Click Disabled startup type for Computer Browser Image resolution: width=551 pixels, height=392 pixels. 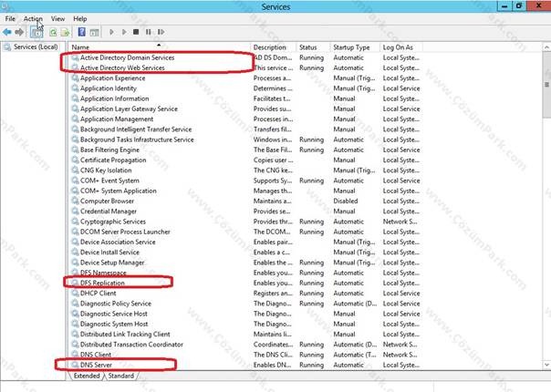(x=346, y=201)
